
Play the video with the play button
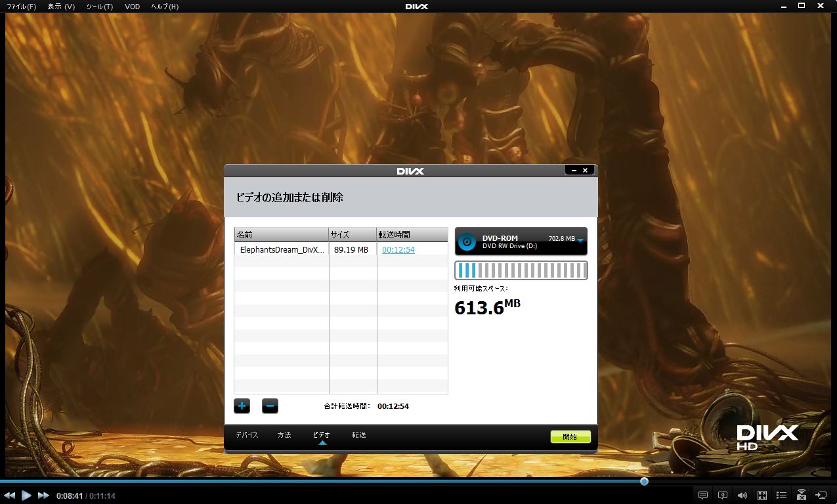(x=26, y=495)
